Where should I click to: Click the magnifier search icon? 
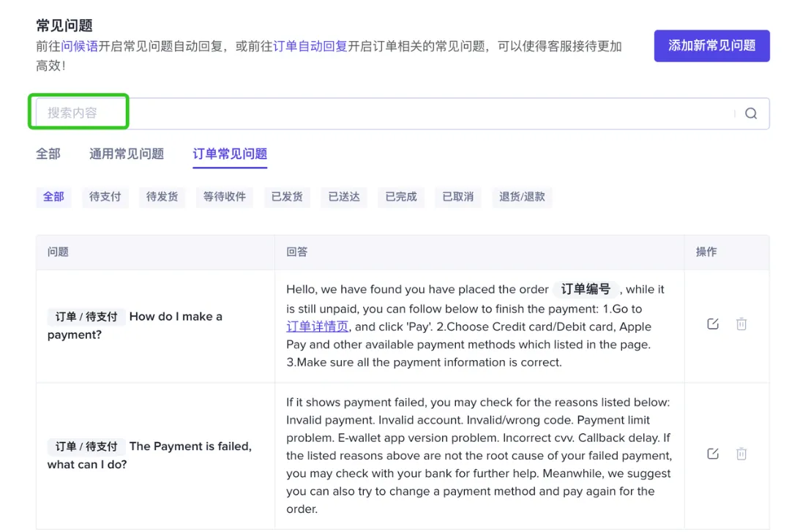(751, 113)
